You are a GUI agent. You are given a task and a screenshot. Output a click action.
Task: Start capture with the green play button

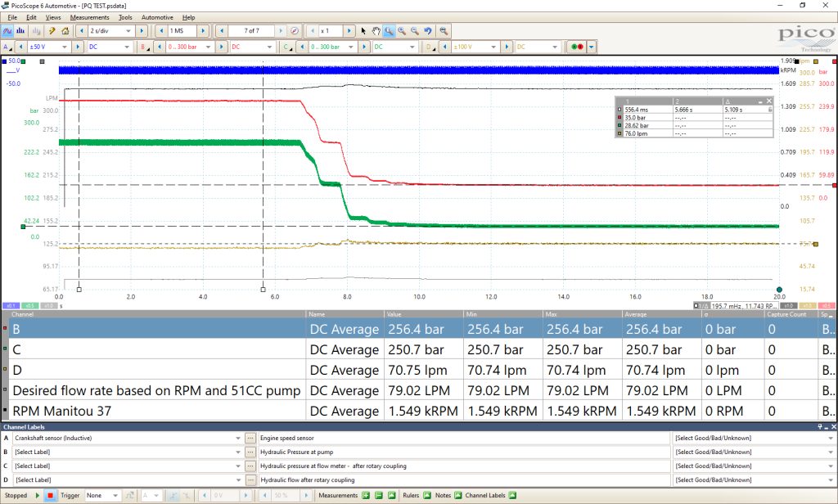[38, 496]
